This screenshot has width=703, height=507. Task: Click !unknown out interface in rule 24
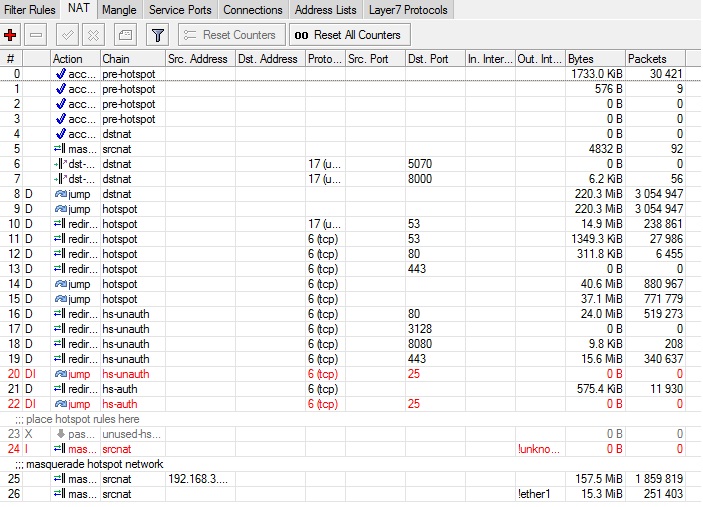point(538,449)
